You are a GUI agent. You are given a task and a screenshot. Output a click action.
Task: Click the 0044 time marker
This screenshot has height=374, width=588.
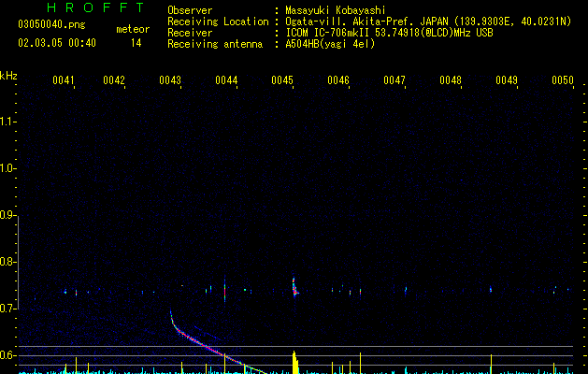point(226,80)
